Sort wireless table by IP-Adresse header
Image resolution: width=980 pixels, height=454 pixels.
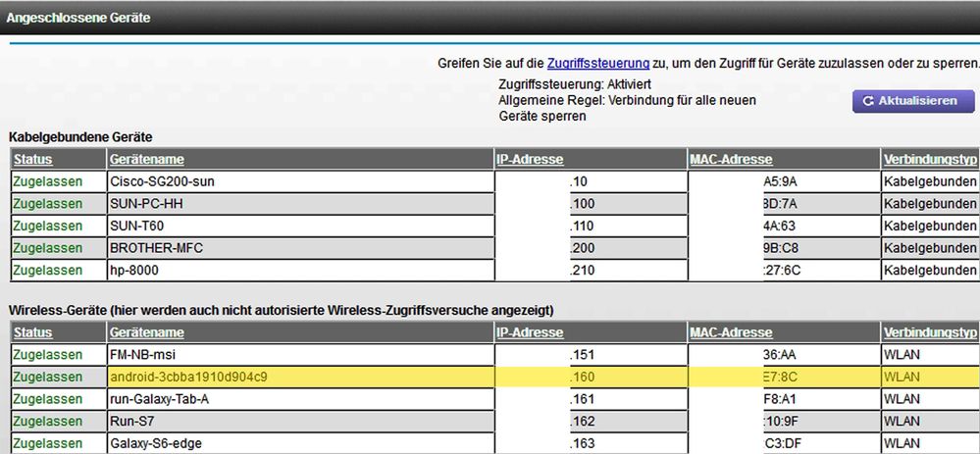tap(531, 332)
